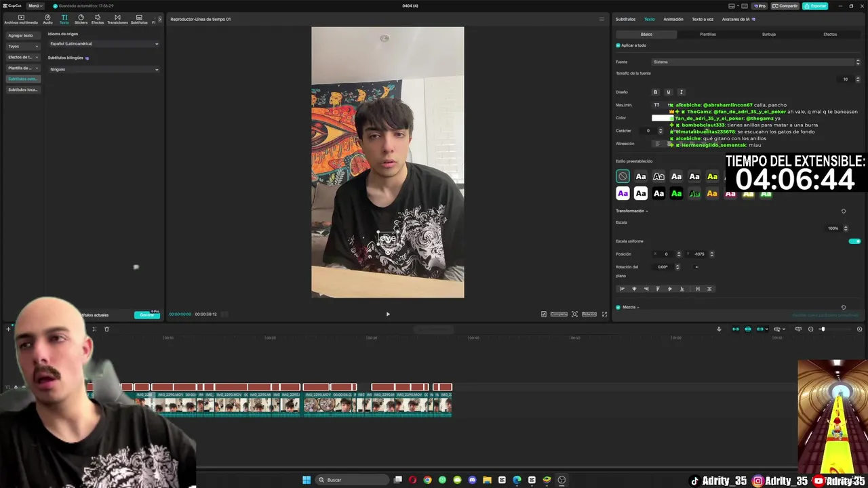Viewport: 868px width, 488px height.
Task: Toggle the Mezcla checkbox
Action: (618, 307)
